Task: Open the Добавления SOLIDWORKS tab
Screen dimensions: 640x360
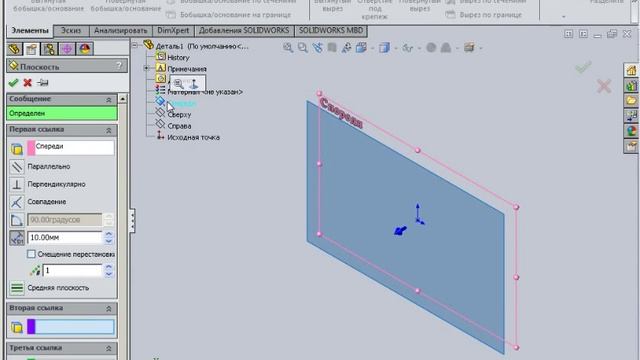Action: click(x=244, y=31)
